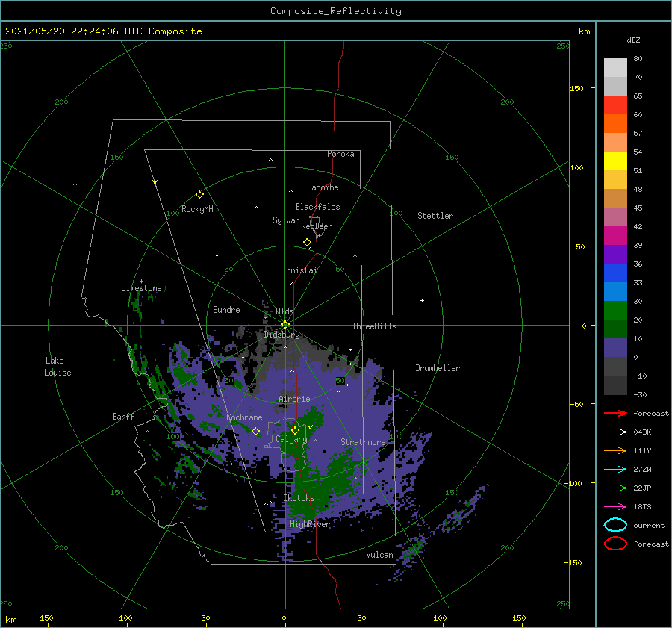Click the Didsbury label

pyautogui.click(x=282, y=335)
